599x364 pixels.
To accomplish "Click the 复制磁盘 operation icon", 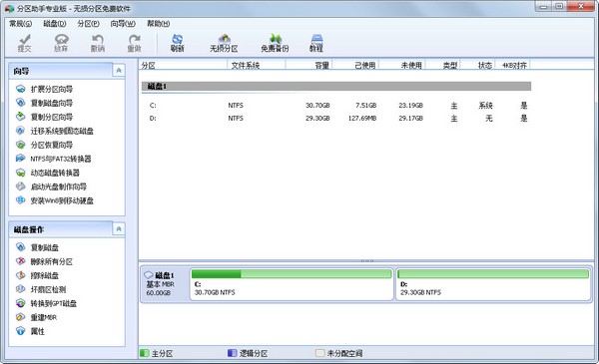I will click(21, 247).
